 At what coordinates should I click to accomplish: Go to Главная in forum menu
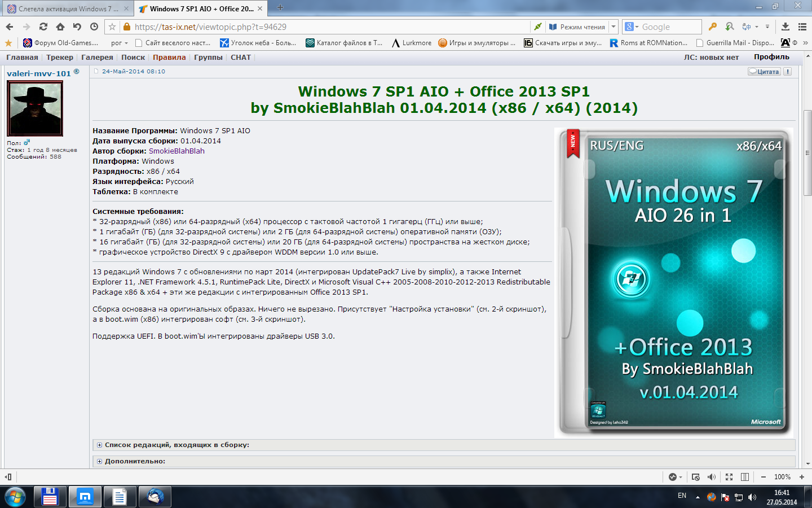point(22,58)
